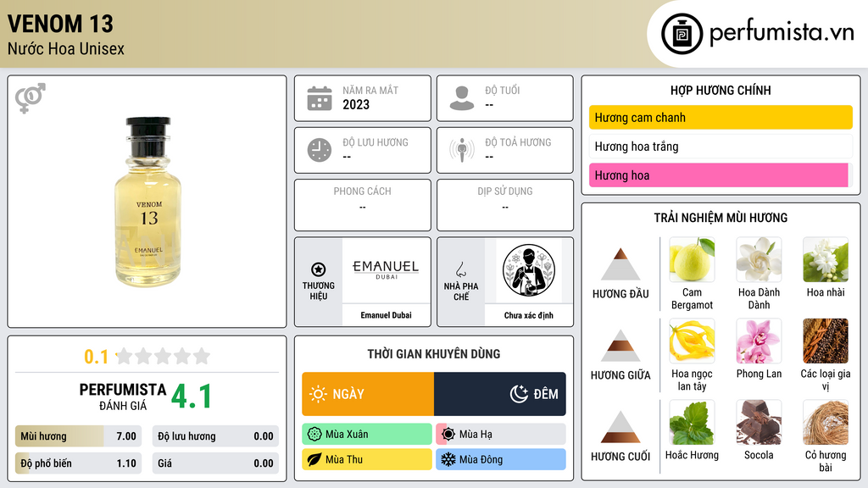
Task: Click the Độ lưu hương 0.00 rating bar
Action: pos(215,436)
